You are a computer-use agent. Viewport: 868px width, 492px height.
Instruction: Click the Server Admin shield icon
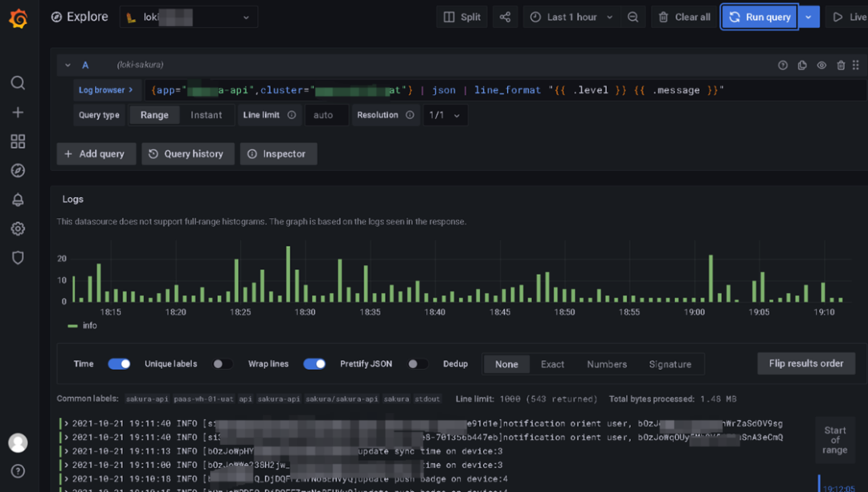pyautogui.click(x=18, y=258)
